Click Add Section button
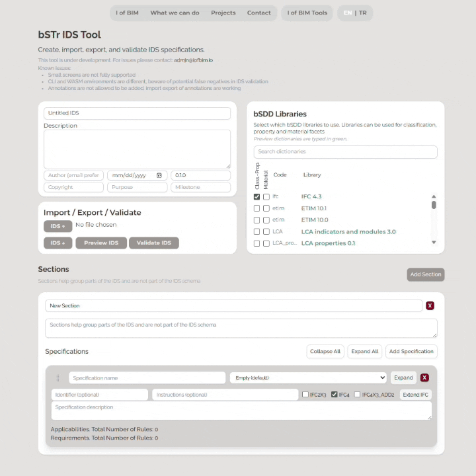The width and height of the screenshot is (476, 476). [x=426, y=274]
